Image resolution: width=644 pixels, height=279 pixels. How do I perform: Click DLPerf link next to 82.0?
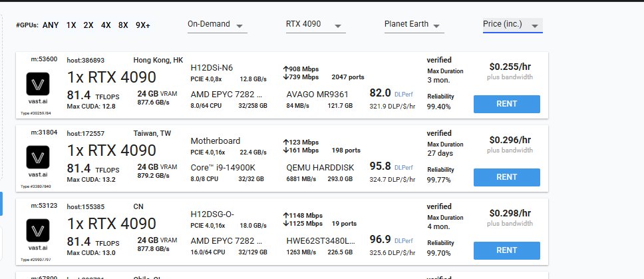(404, 95)
